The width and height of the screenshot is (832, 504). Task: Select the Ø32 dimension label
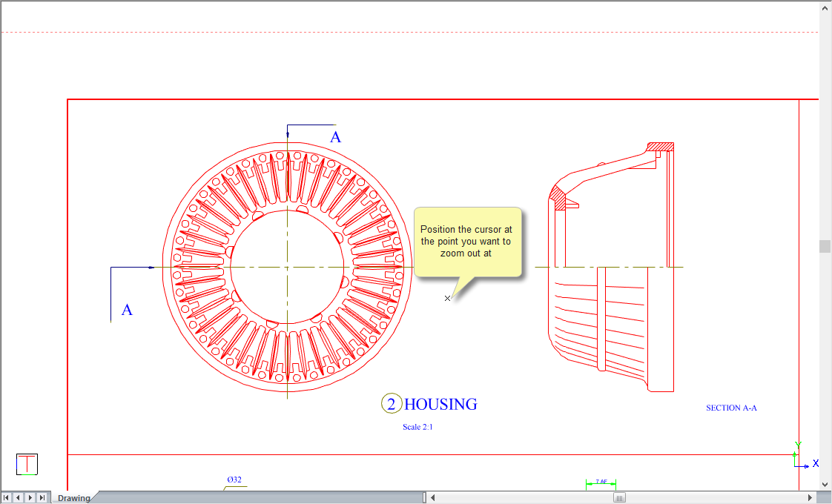click(x=234, y=480)
